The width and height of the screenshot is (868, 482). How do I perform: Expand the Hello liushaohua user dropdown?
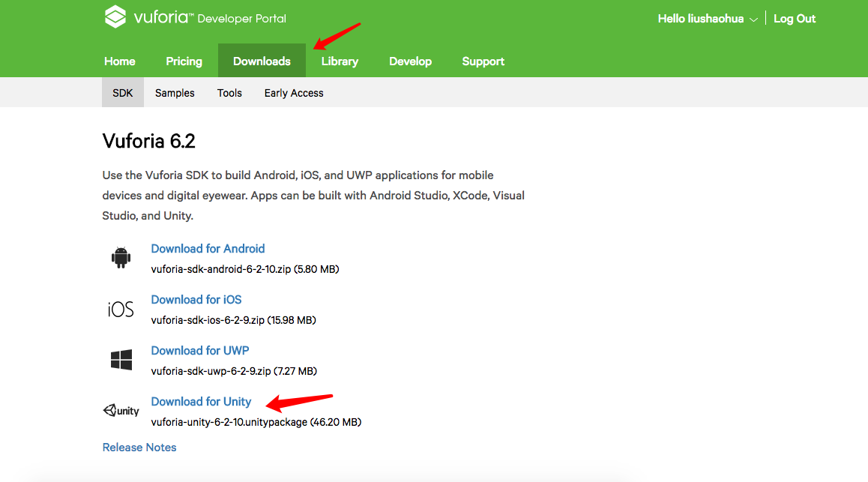[707, 19]
